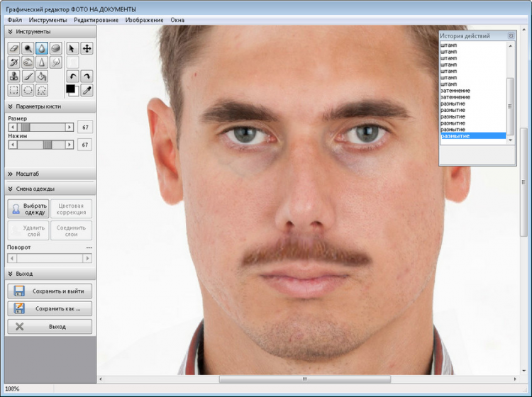The height and width of the screenshot is (397, 532).
Task: Open the Редактирование menu
Action: click(96, 20)
